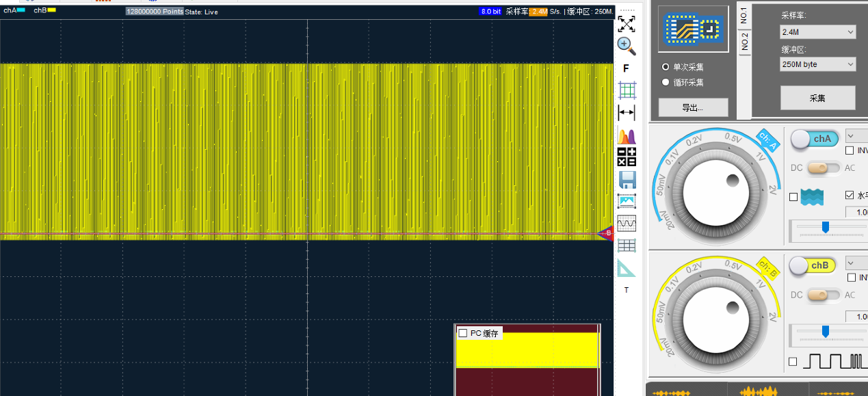868x396 pixels.
Task: Click the floppy disk save icon
Action: click(627, 180)
